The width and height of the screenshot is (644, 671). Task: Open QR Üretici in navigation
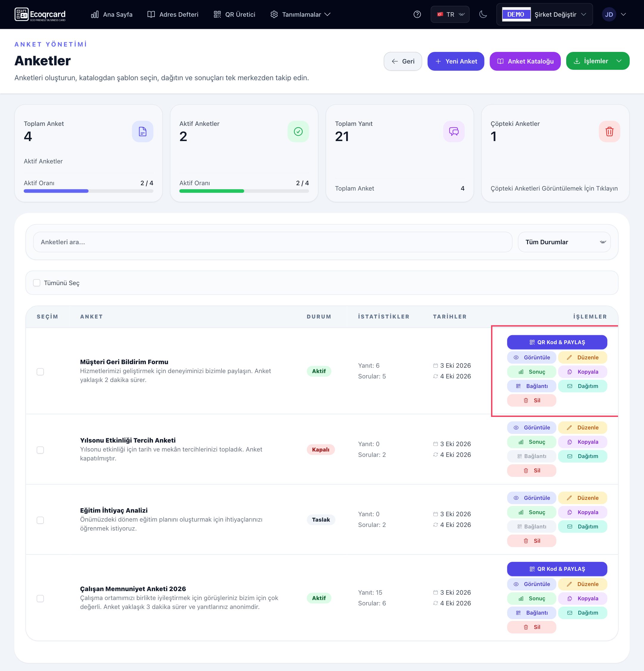pyautogui.click(x=235, y=14)
